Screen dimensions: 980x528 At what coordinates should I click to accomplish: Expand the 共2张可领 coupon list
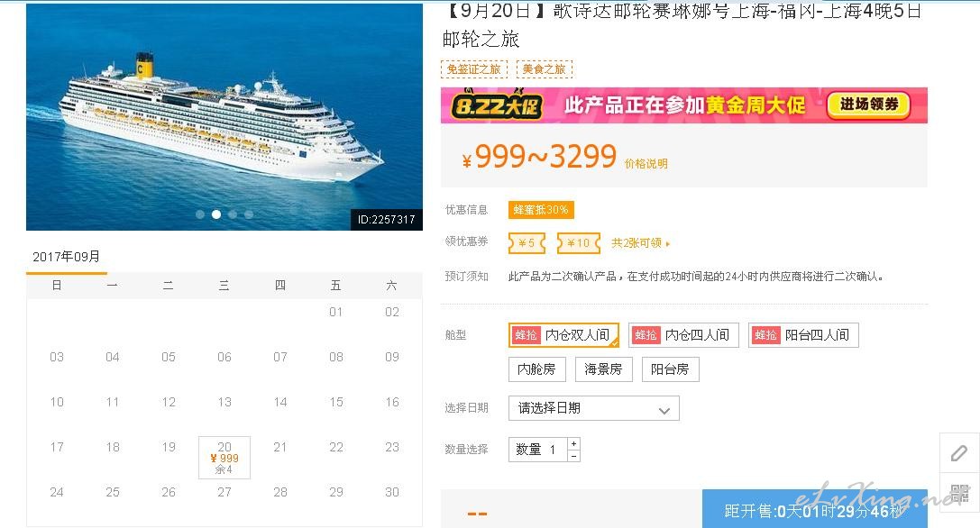click(x=640, y=243)
